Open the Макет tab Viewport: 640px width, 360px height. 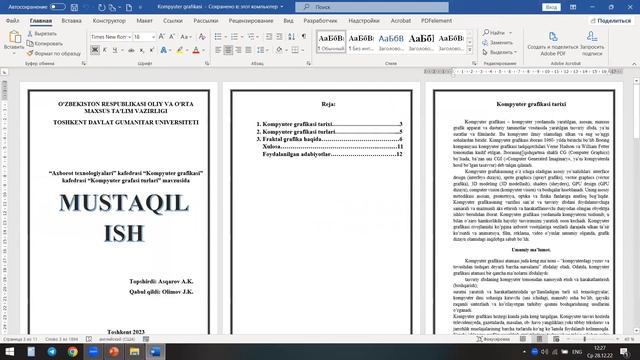tap(144, 21)
